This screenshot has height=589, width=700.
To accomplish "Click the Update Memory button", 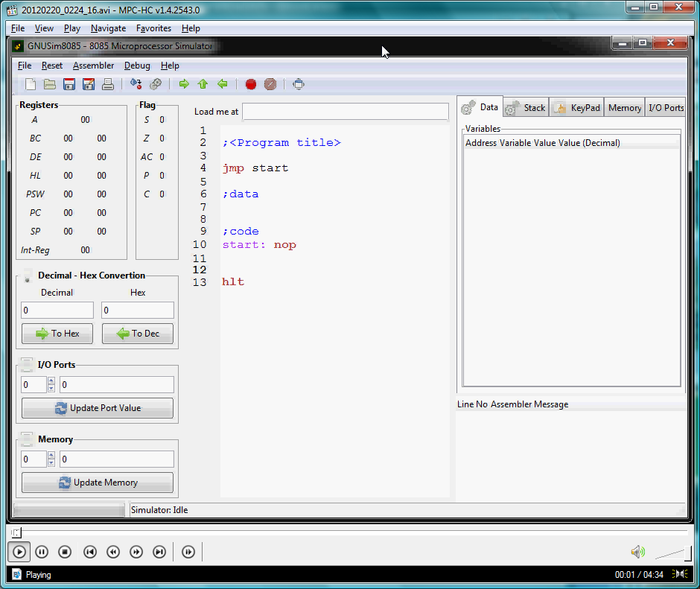I will (98, 483).
